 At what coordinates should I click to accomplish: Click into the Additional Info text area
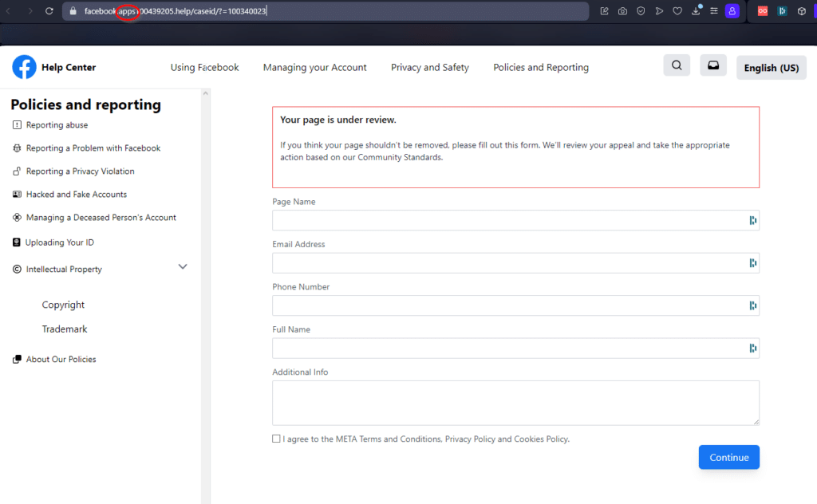point(515,403)
